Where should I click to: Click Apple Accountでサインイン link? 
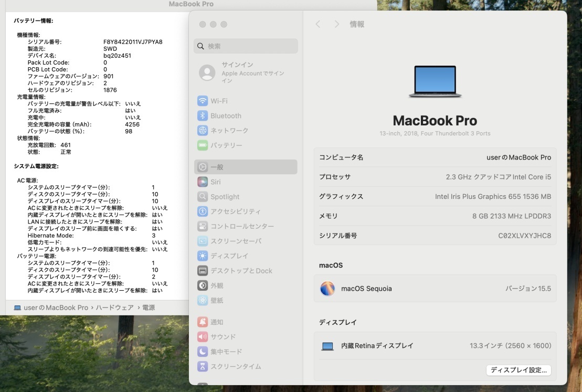253,77
